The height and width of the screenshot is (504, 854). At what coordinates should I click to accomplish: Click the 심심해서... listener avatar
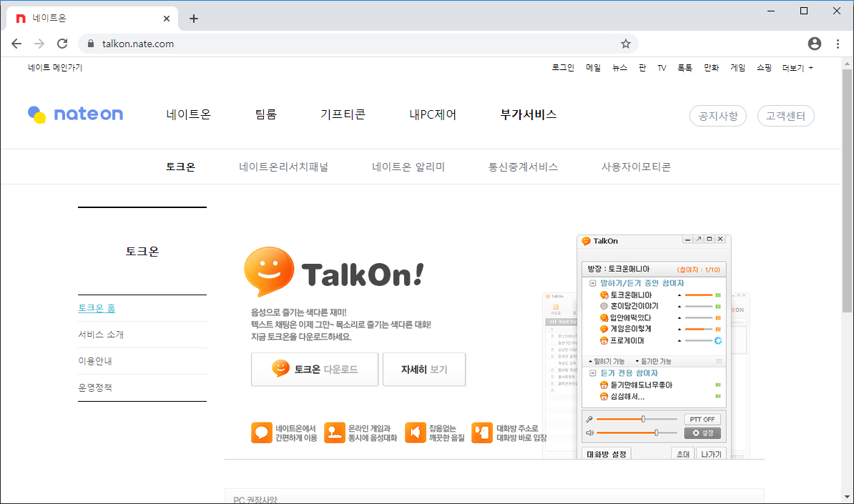click(x=604, y=397)
